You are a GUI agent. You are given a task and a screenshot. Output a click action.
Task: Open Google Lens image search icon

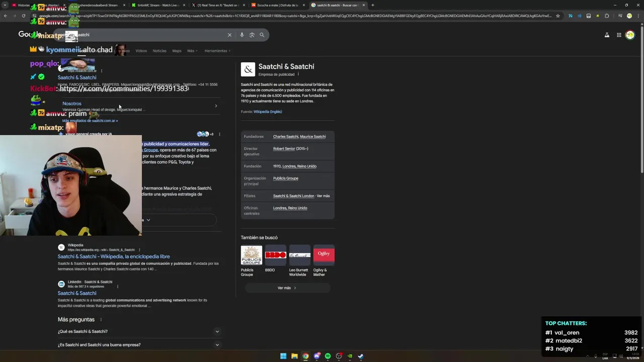pos(252,35)
